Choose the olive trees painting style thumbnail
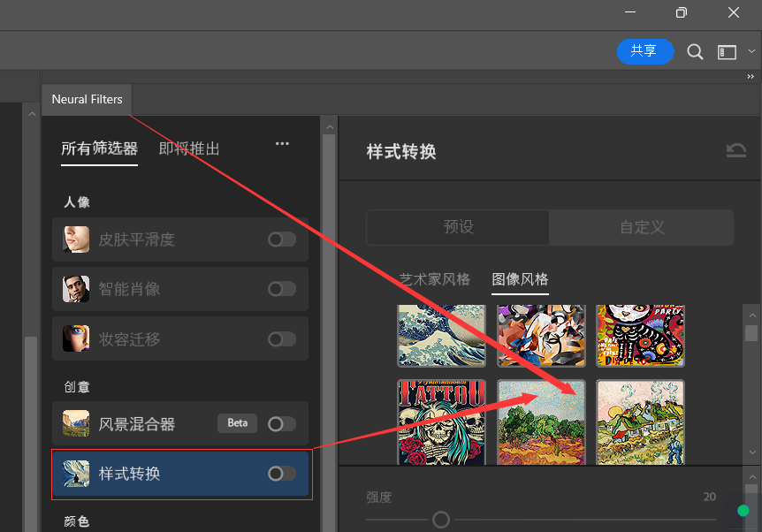762x532 pixels. (541, 422)
